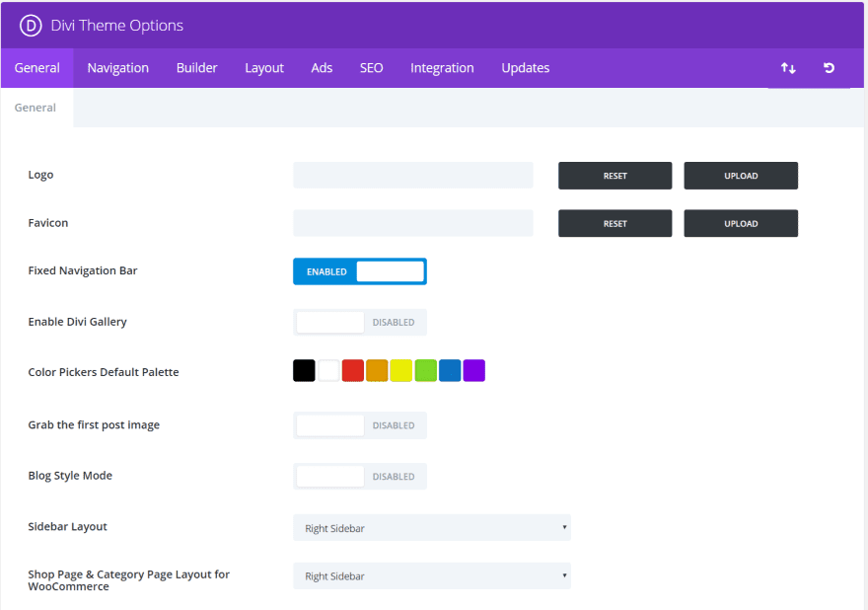Switch to the Navigation tab
868x610 pixels.
tap(117, 68)
